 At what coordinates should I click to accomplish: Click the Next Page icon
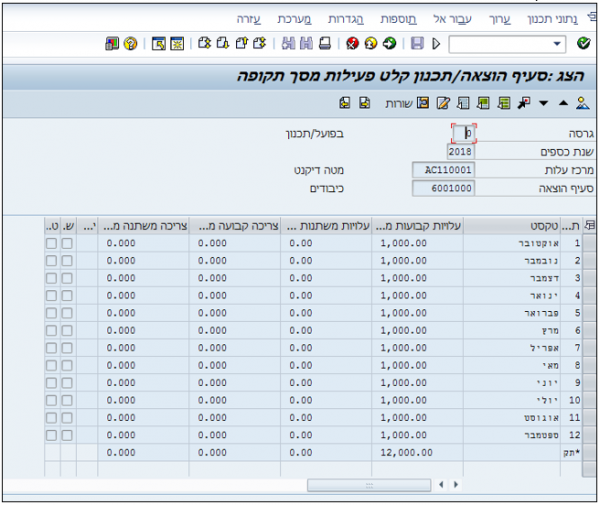coord(223,43)
